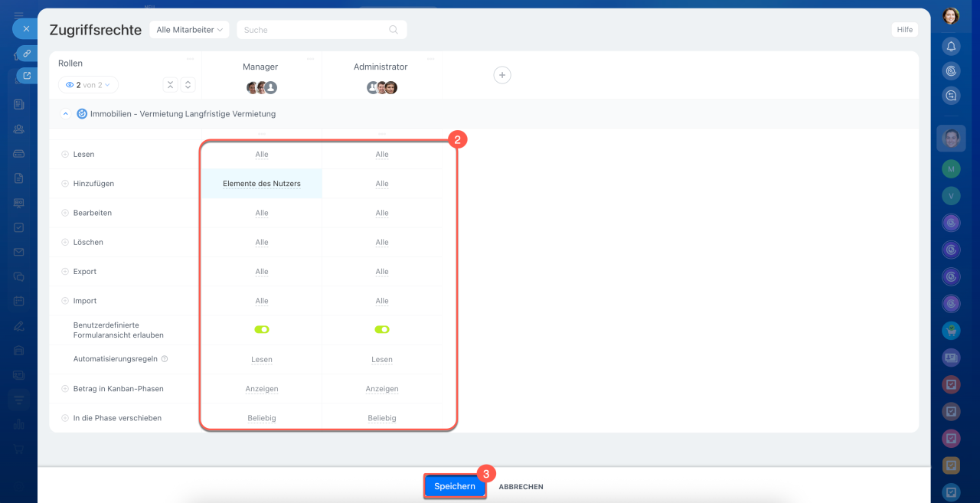Open chat with teal V avatar
980x503 pixels.
[x=951, y=195]
